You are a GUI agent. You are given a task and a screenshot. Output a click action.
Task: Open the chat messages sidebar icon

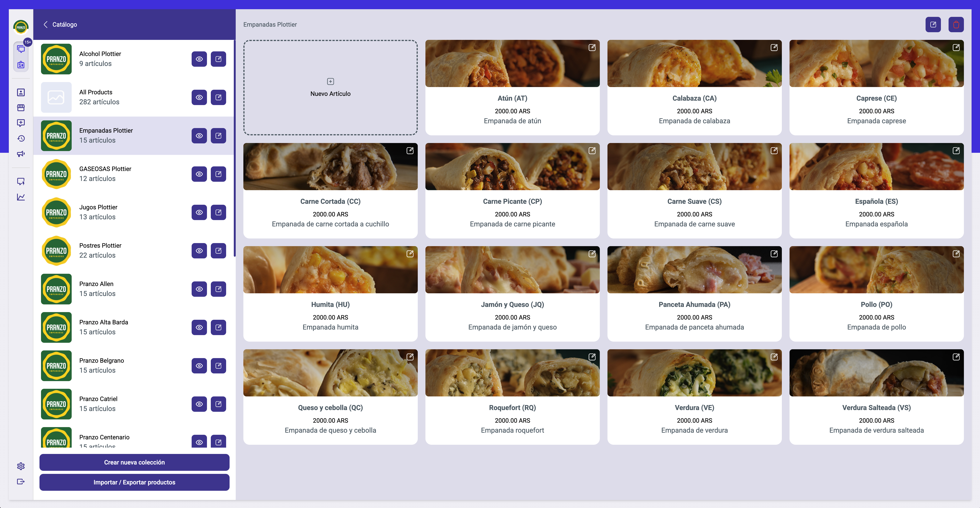(21, 49)
